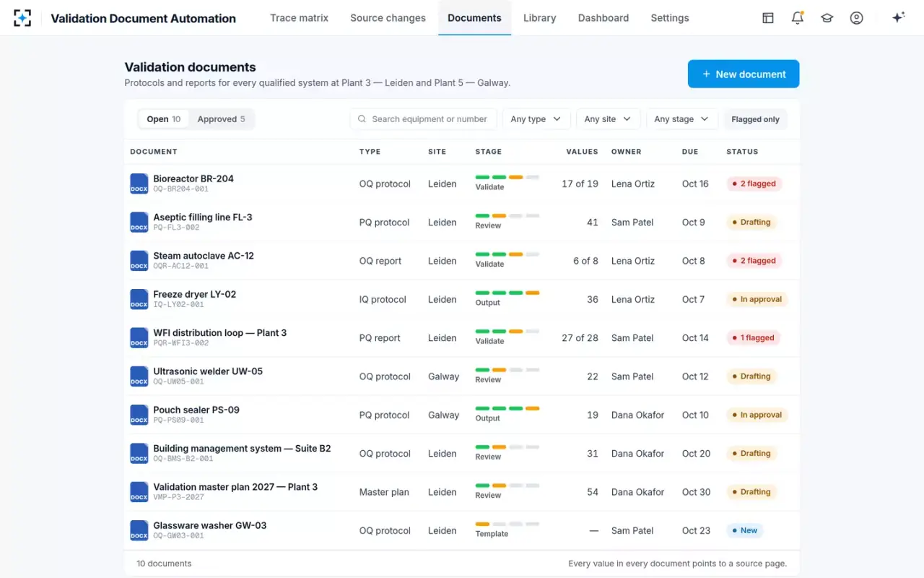924x578 pixels.
Task: Switch to the Open documents segment
Action: tap(164, 119)
